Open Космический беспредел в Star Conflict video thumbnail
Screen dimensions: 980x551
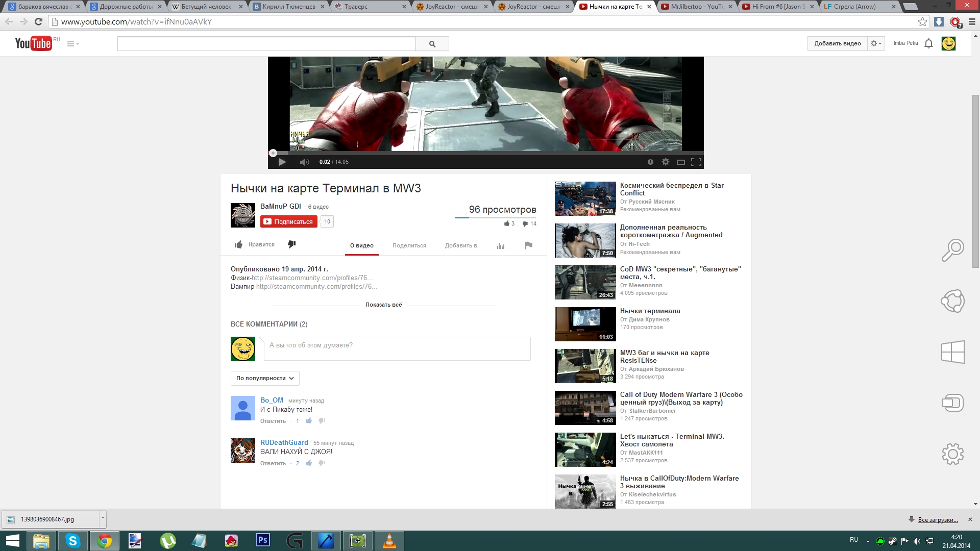pyautogui.click(x=585, y=198)
